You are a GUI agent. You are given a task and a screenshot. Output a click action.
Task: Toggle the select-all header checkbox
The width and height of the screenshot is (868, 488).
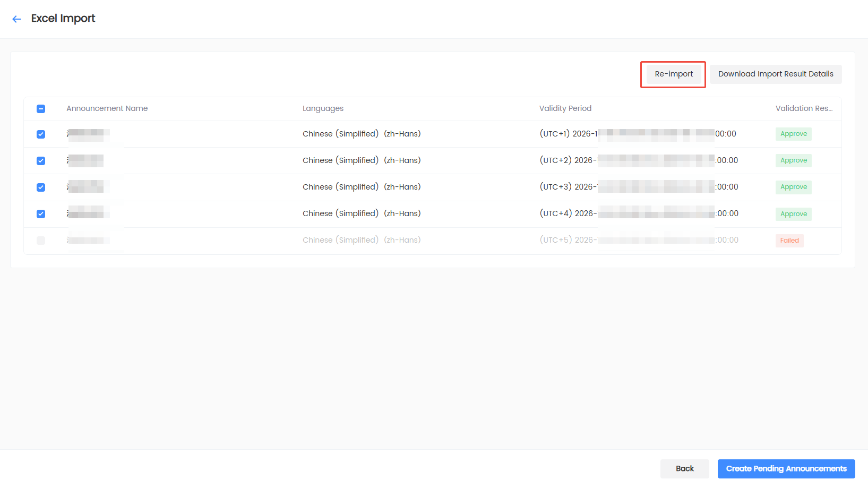pos(41,109)
